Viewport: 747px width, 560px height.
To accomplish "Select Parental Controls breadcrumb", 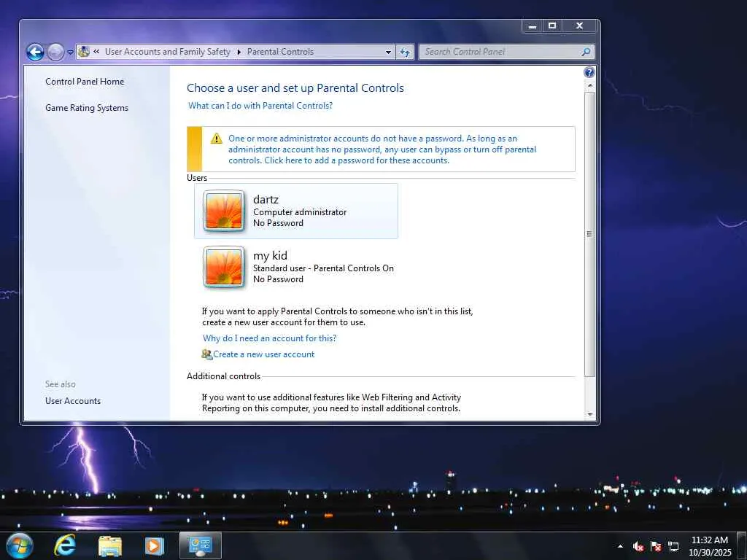I will pyautogui.click(x=280, y=52).
